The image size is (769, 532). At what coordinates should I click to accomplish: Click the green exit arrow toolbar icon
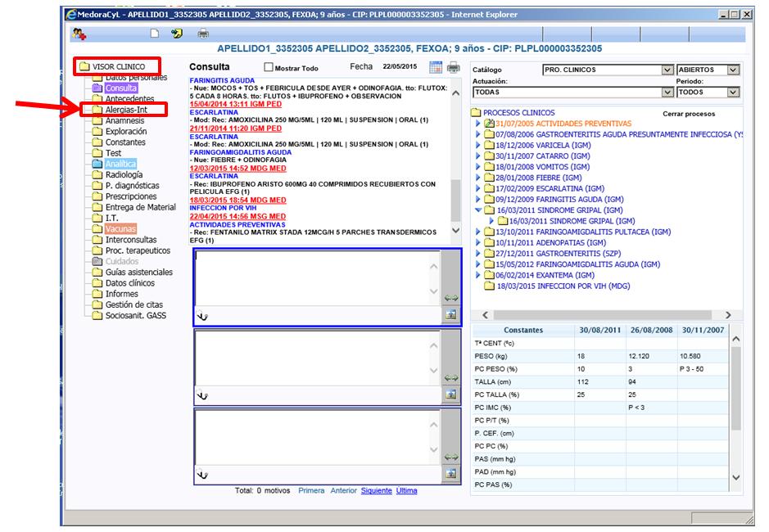[x=176, y=34]
